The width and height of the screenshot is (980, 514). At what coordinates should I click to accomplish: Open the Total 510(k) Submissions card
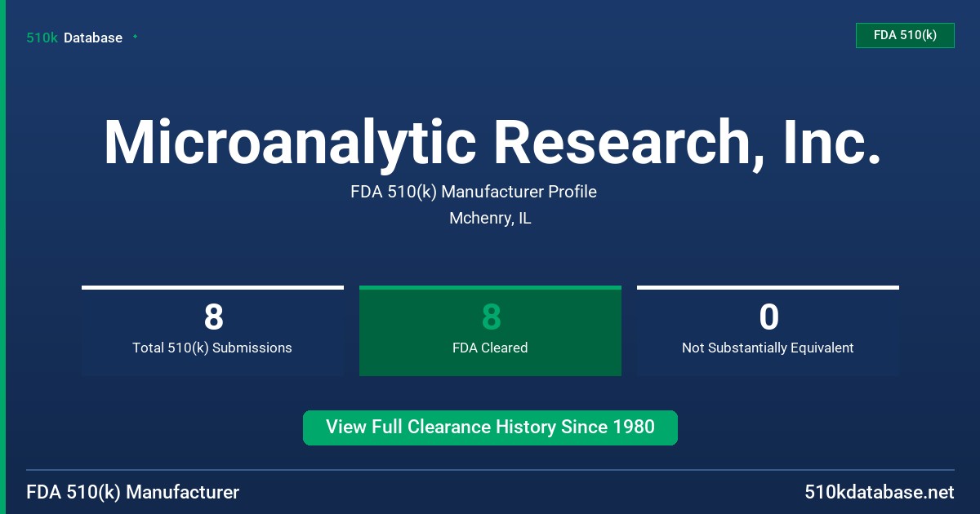point(212,330)
